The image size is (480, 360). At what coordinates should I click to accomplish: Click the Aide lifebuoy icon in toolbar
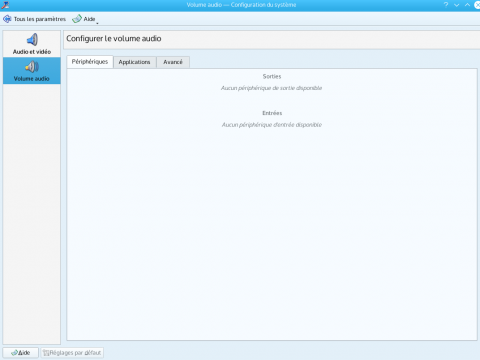tap(77, 19)
